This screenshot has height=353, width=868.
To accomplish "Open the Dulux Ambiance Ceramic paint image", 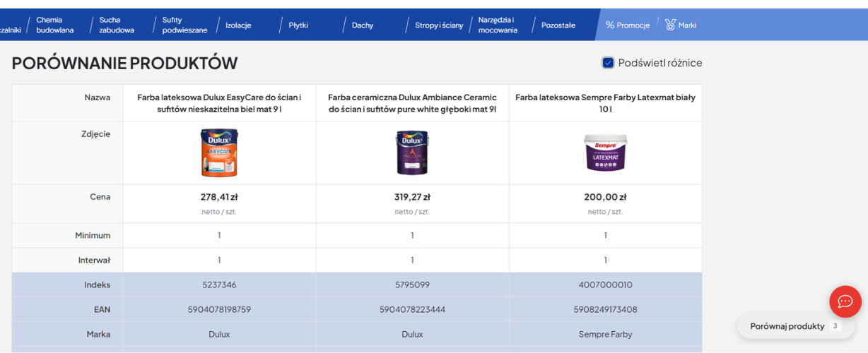I will coord(412,152).
